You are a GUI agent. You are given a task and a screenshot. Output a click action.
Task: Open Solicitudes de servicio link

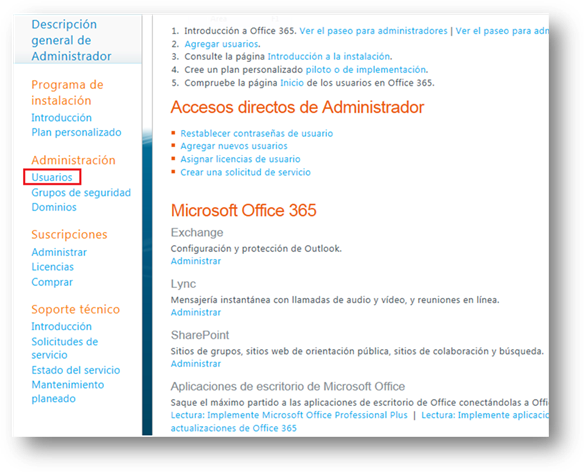pos(64,348)
